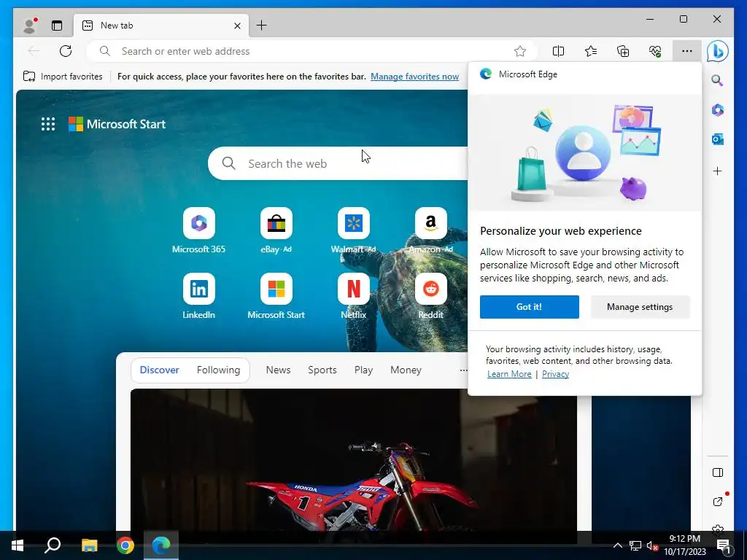Open the Sports tab
The height and width of the screenshot is (560, 747).
click(322, 370)
